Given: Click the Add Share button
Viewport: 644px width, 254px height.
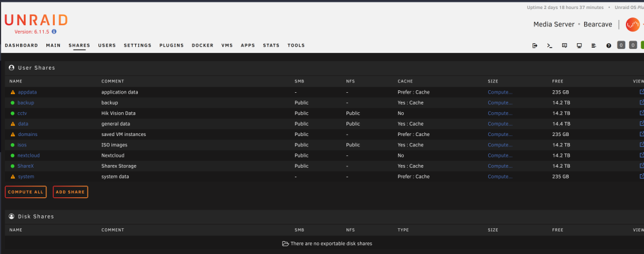Looking at the screenshot, I should click(x=70, y=192).
